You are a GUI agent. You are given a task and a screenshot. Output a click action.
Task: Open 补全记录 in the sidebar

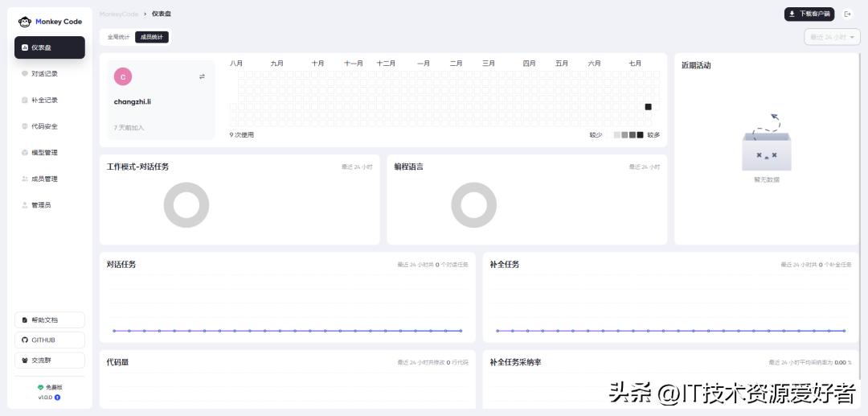point(50,101)
